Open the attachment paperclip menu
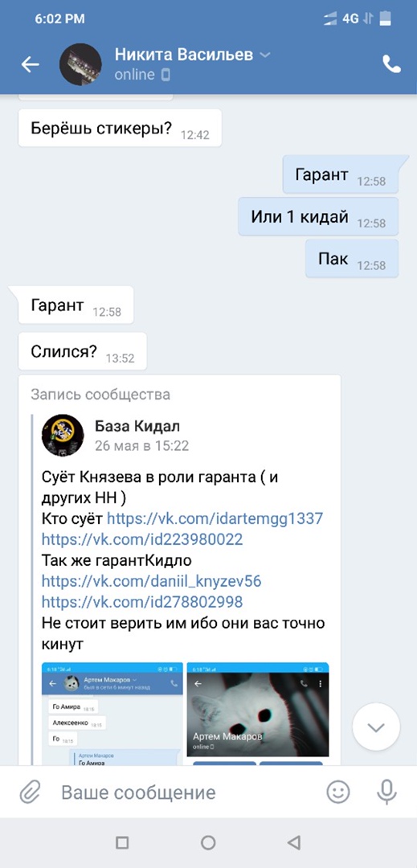The height and width of the screenshot is (868, 417). [x=30, y=792]
